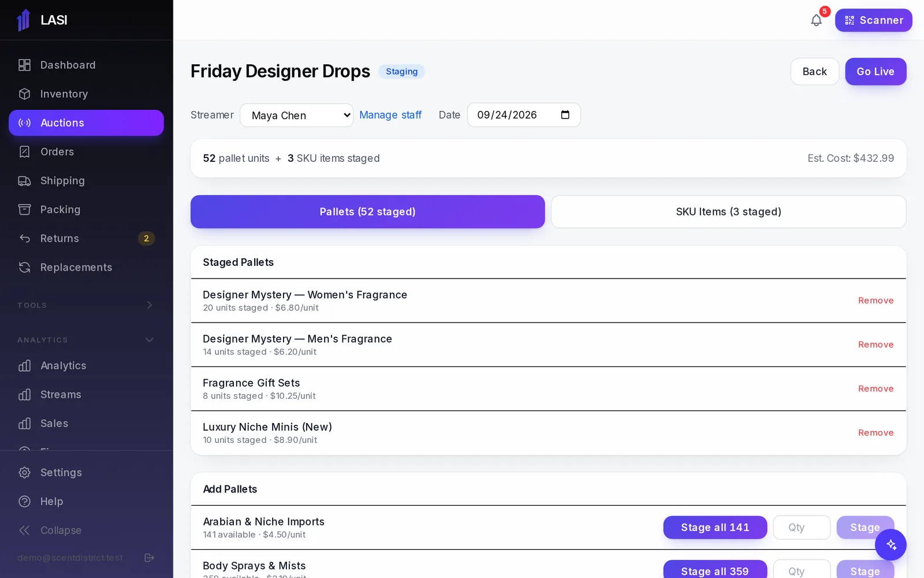Open Inventory via its box icon
This screenshot has width=924, height=578.
[24, 94]
